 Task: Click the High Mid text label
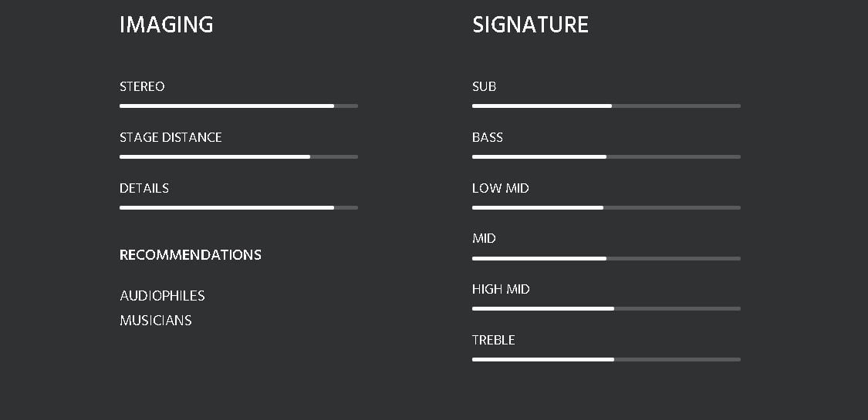tap(501, 289)
